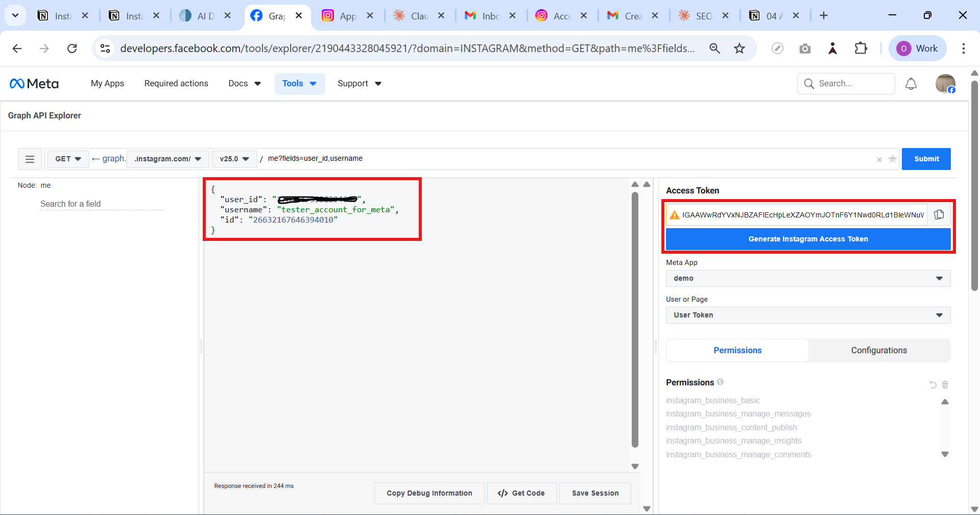980x515 pixels.
Task: Expand the Support menu
Action: [360, 84]
